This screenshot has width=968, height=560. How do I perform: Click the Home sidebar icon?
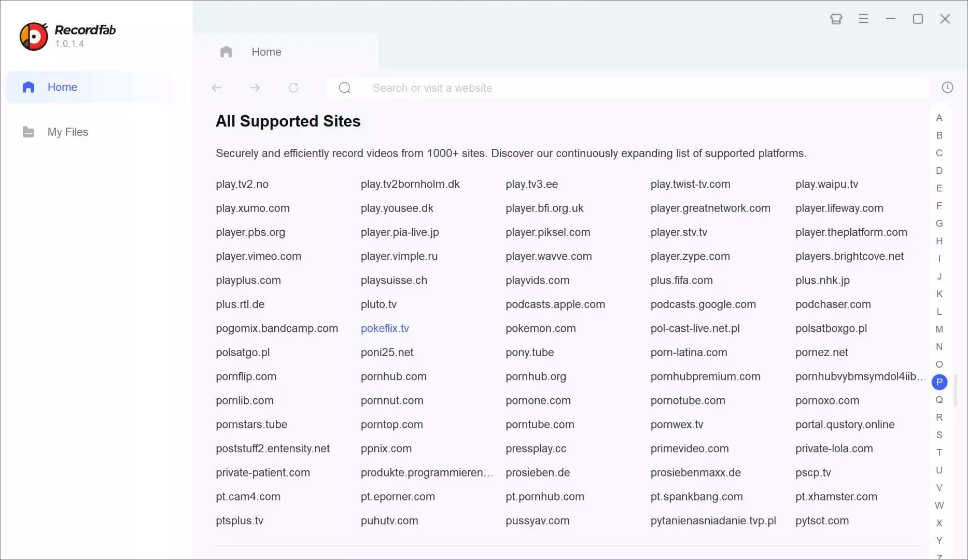point(29,87)
